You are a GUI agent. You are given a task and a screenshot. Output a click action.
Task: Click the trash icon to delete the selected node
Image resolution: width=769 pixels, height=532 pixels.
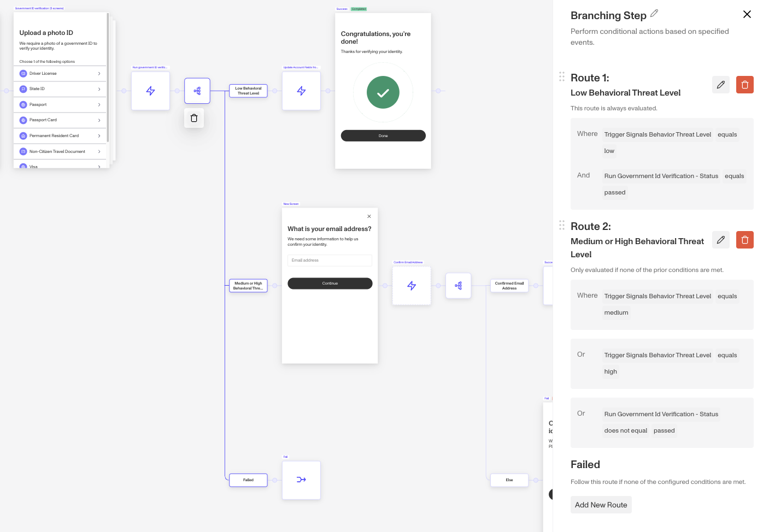pyautogui.click(x=194, y=117)
